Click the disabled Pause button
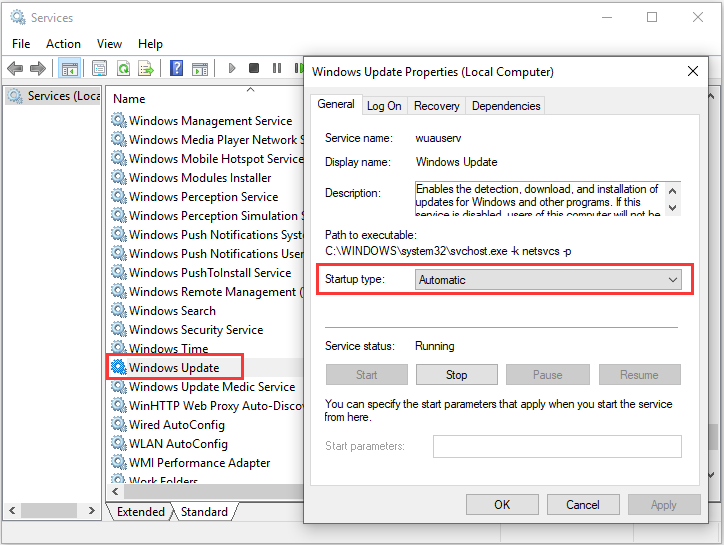Viewport: 724px width, 545px height. [548, 375]
